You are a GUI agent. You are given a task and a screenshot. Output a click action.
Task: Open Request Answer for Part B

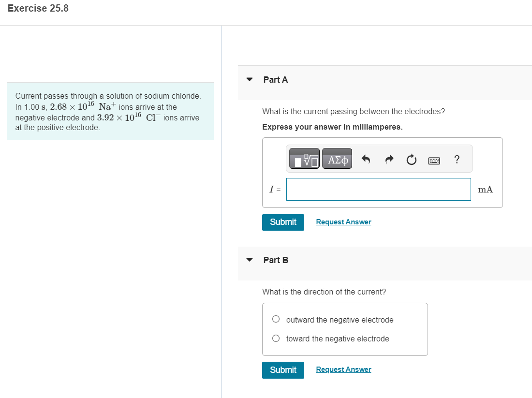tap(343, 369)
